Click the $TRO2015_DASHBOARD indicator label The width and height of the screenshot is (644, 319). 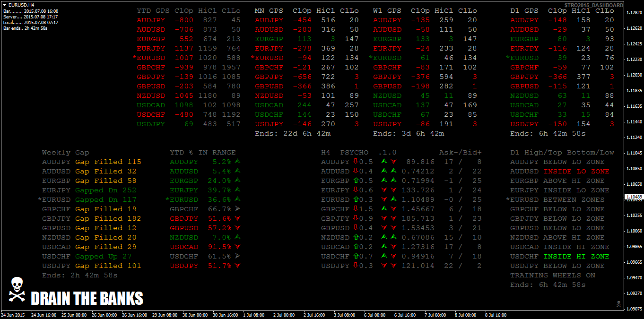click(x=593, y=5)
